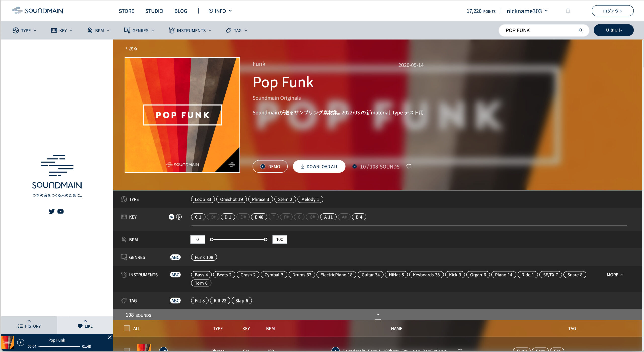Click the ログアウト logout button
This screenshot has width=644, height=352.
click(613, 11)
